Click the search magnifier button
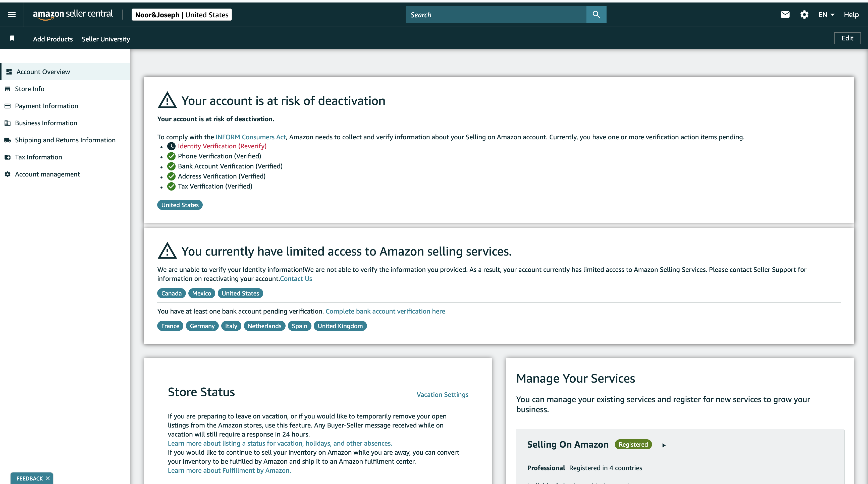 (x=596, y=15)
